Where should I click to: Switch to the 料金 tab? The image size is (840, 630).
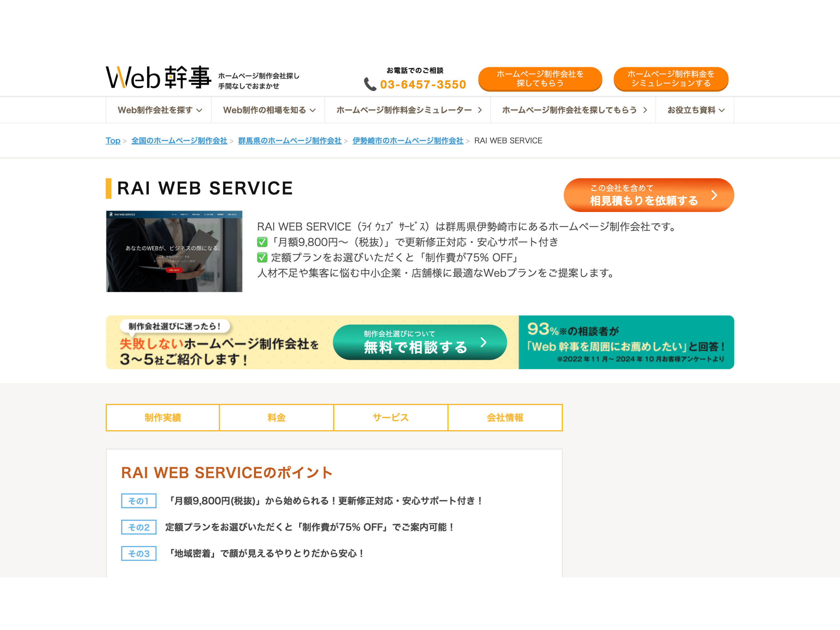coord(277,417)
